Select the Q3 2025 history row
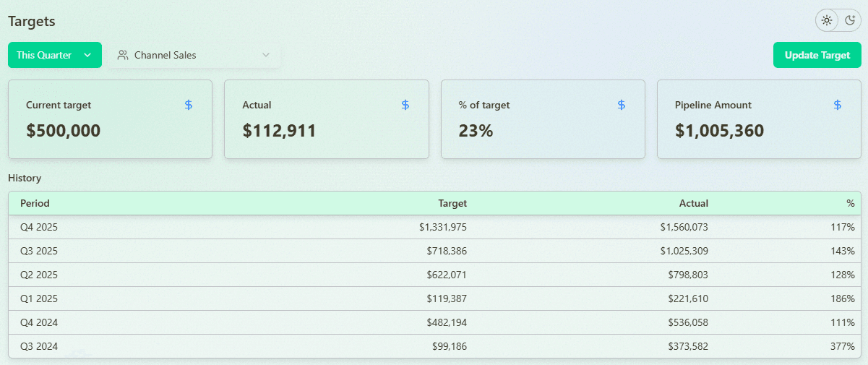 [x=434, y=251]
